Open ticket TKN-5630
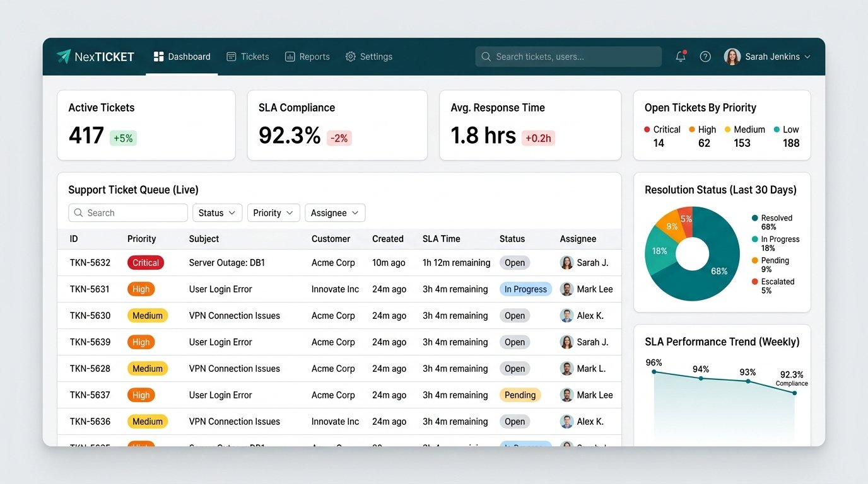This screenshot has height=484, width=868. point(90,316)
